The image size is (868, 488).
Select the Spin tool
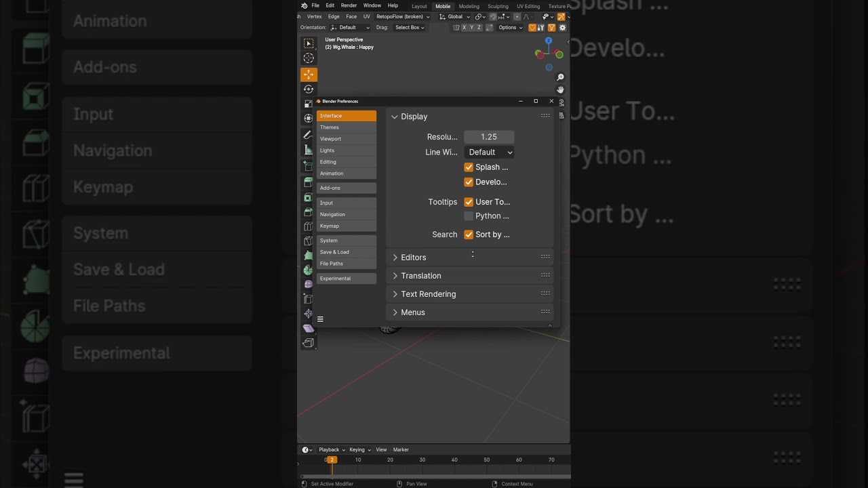[307, 270]
